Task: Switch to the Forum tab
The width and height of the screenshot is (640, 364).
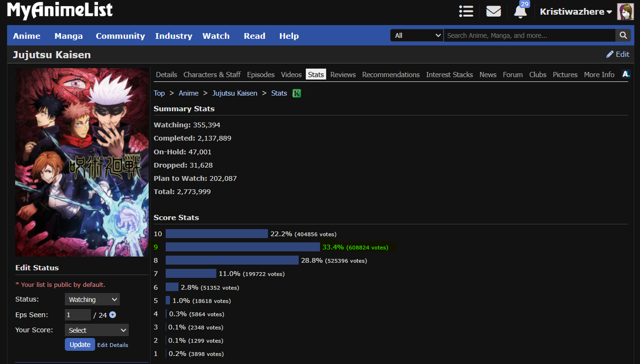Action: (x=513, y=74)
